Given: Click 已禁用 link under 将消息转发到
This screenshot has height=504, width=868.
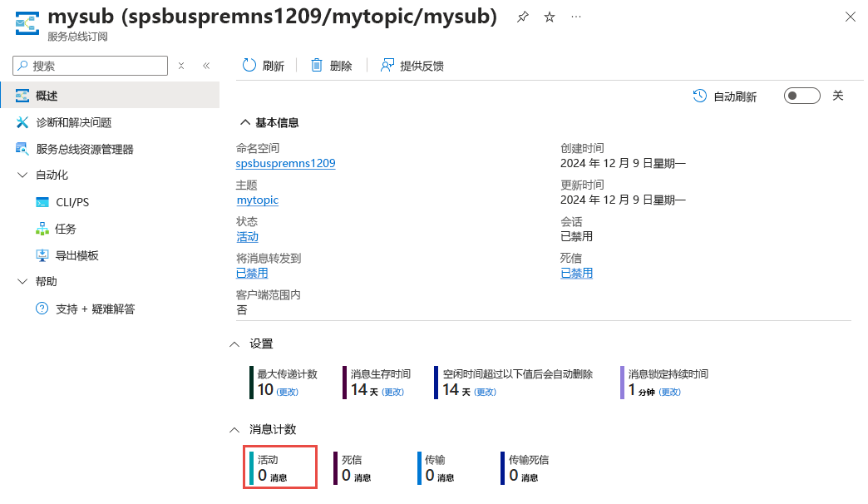Looking at the screenshot, I should coord(252,273).
